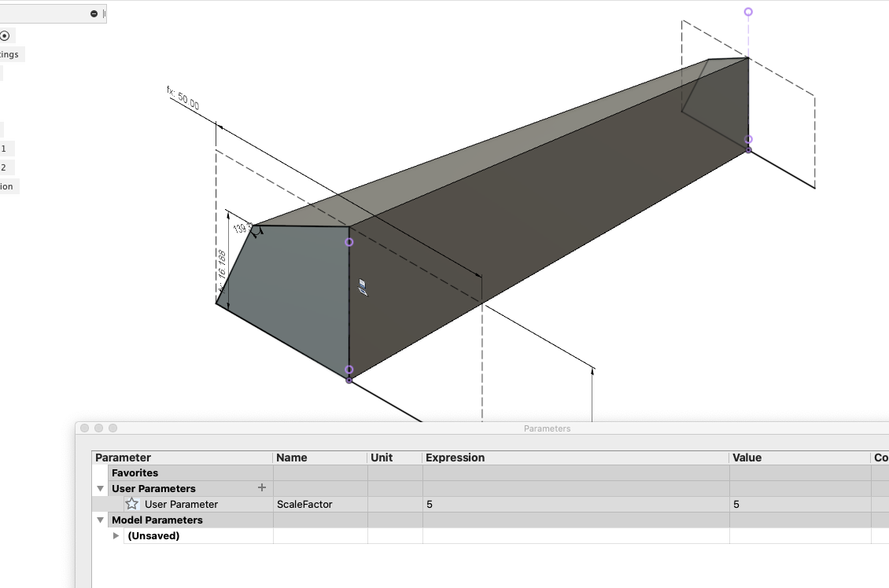Image resolution: width=889 pixels, height=588 pixels.
Task: Collapse the User Parameters group triangle
Action: (101, 488)
